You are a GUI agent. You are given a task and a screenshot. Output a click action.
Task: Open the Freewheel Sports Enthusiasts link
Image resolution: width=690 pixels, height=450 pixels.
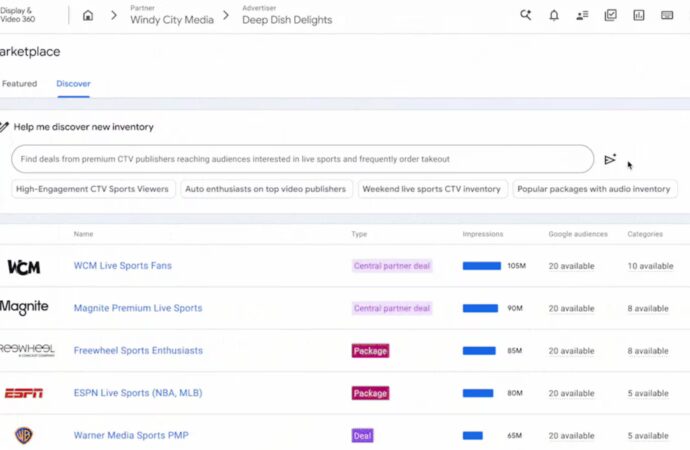click(138, 351)
